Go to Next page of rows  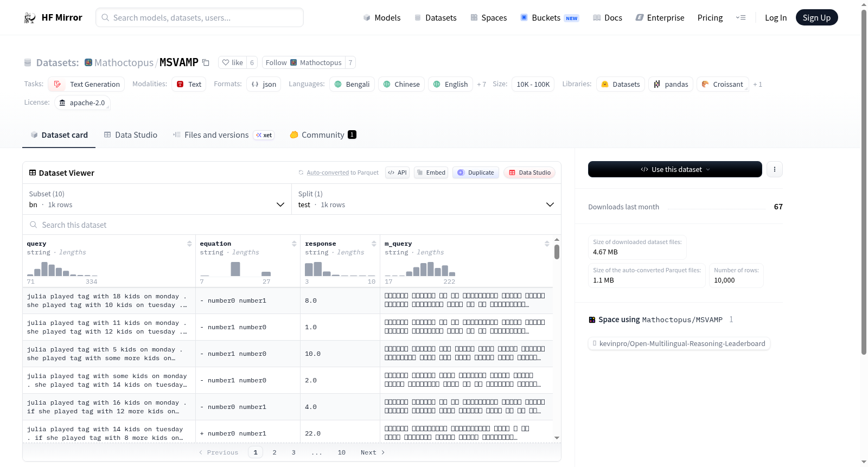(x=373, y=452)
